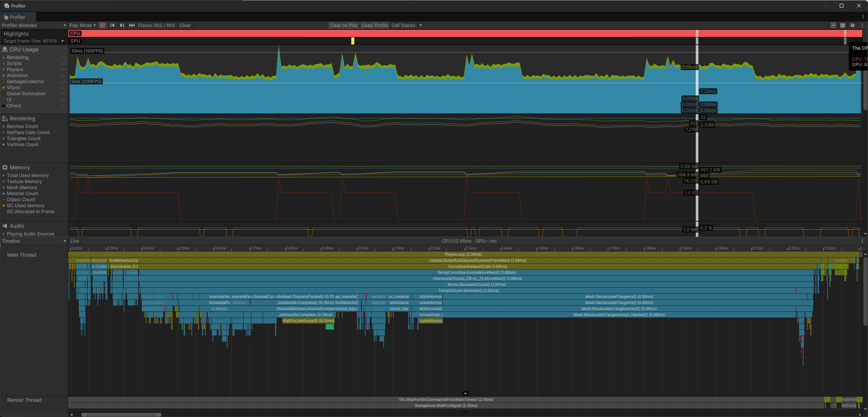
Task: Click the timeline horizontal scrollbar thumb
Action: 121,414
